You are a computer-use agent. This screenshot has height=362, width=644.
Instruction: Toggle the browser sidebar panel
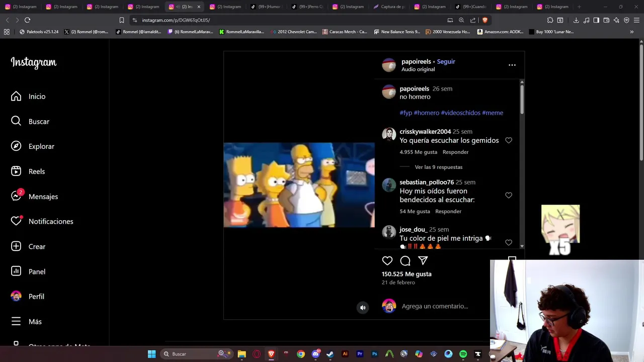[x=596, y=20]
